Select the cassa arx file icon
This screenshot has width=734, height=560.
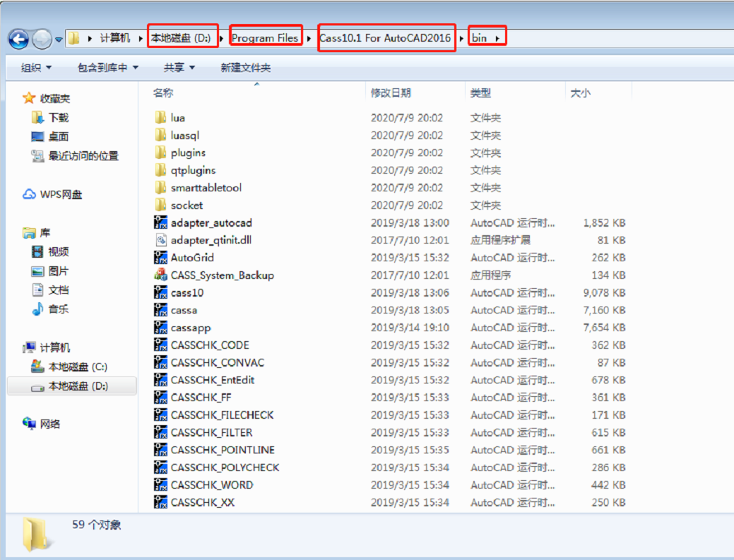tap(160, 310)
